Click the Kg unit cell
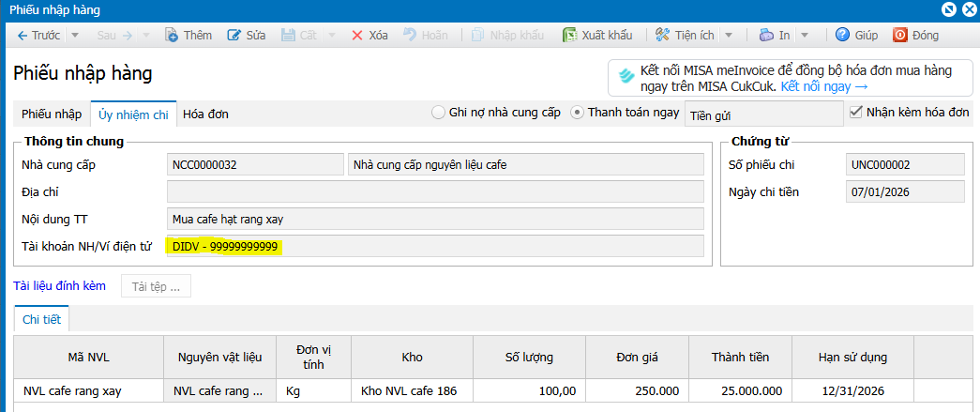 click(314, 391)
